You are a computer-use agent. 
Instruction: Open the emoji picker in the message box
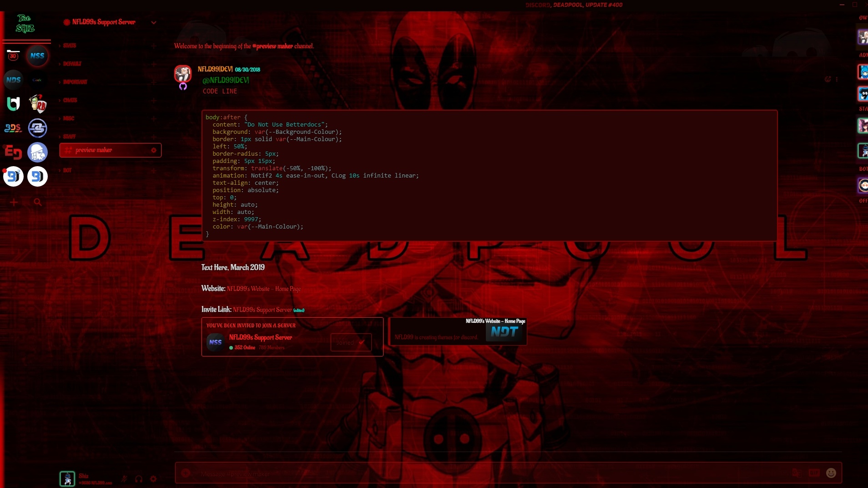[831, 473]
